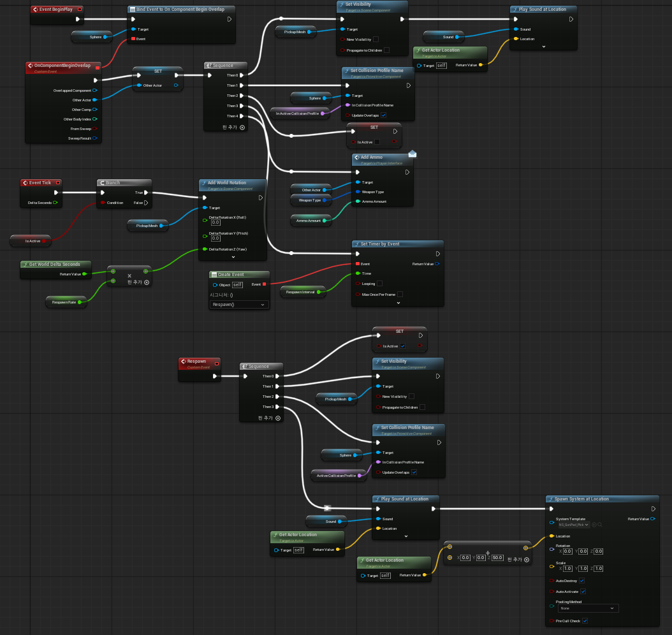This screenshot has height=635, width=672.
Task: Uncheck Auto Destroy on Spawn System at Location
Action: click(x=582, y=581)
